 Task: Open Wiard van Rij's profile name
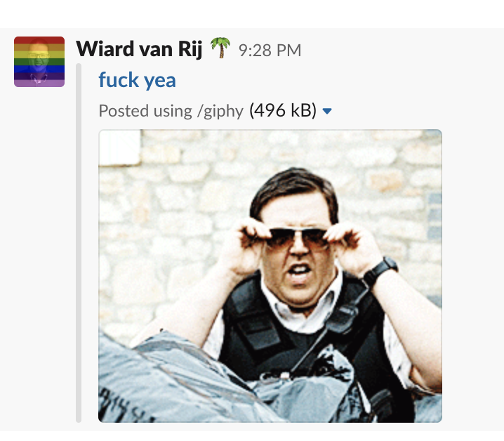[139, 49]
